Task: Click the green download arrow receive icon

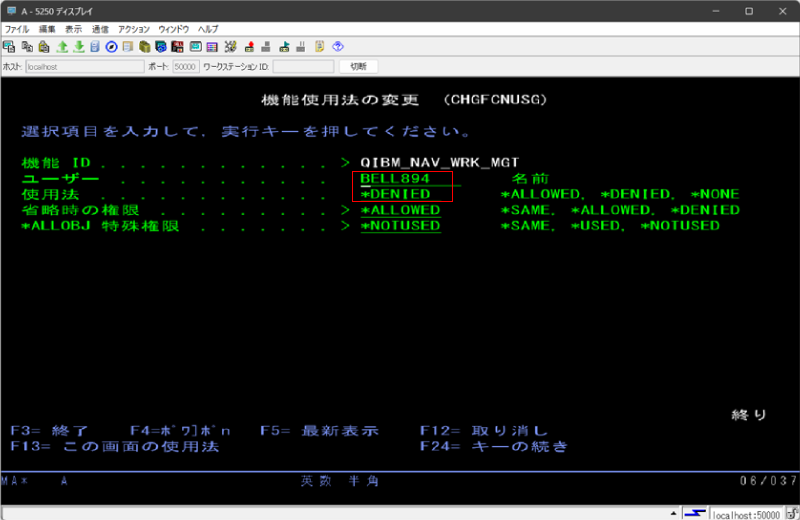Action: 78,46
